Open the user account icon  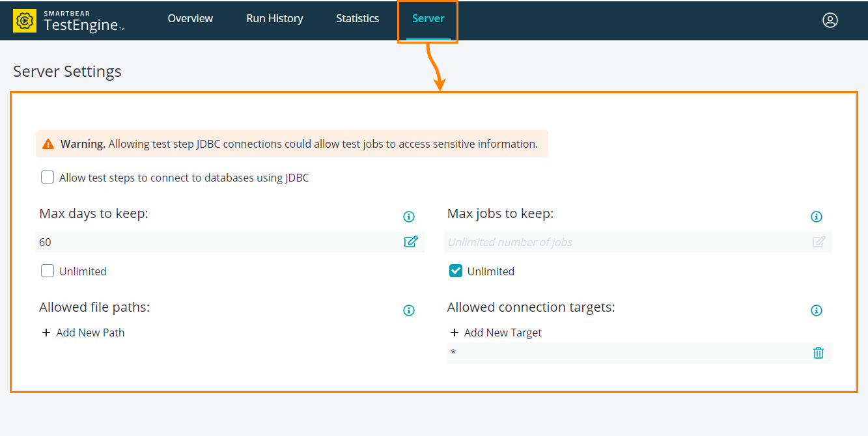point(830,20)
